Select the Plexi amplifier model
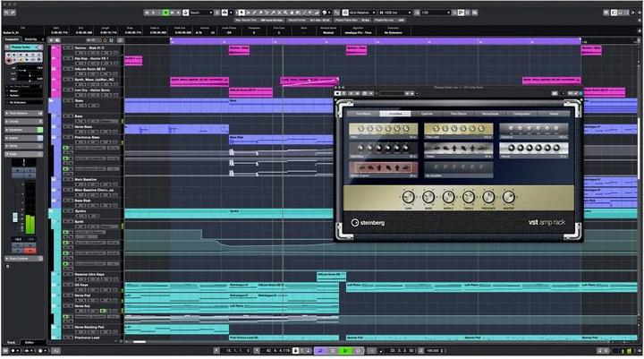The width and height of the screenshot is (644, 359). (383, 131)
